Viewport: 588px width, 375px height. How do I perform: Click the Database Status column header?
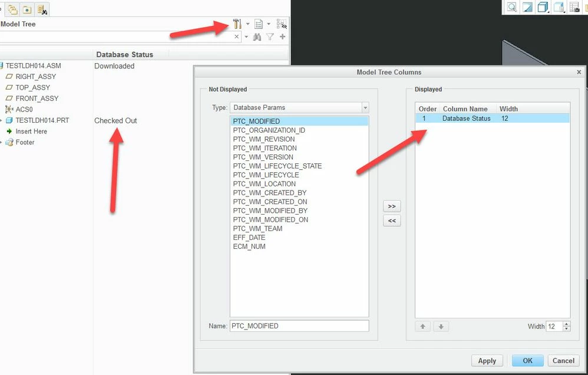point(124,54)
